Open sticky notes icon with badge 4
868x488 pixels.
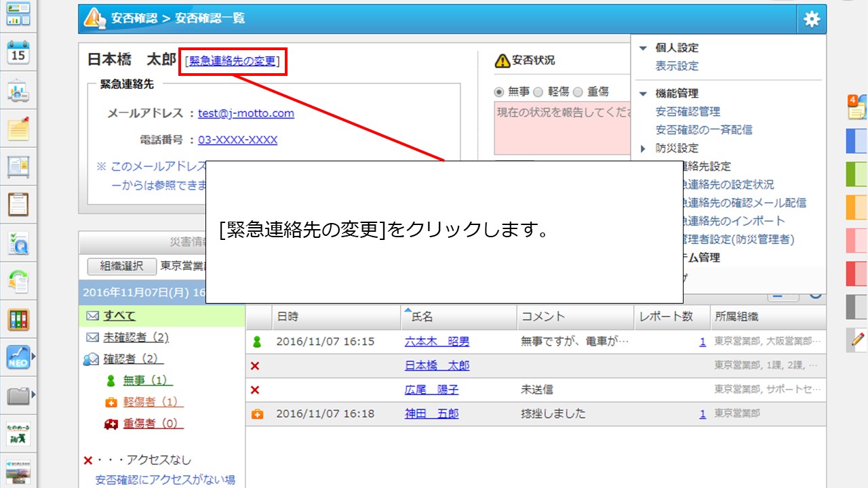click(856, 107)
